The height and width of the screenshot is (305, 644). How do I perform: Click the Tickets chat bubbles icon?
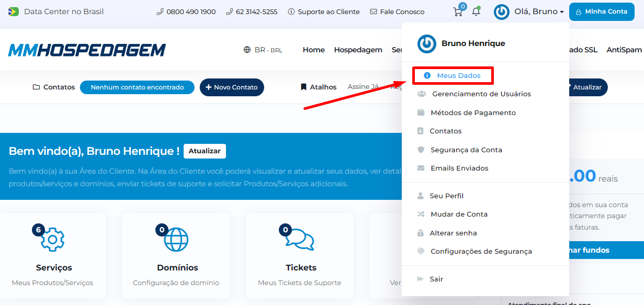tap(299, 240)
